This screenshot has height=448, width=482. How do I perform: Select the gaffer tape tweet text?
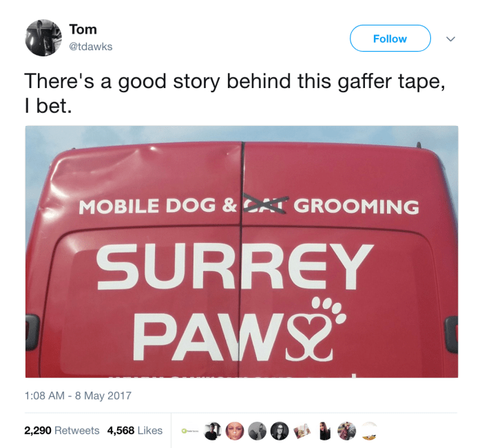(235, 94)
